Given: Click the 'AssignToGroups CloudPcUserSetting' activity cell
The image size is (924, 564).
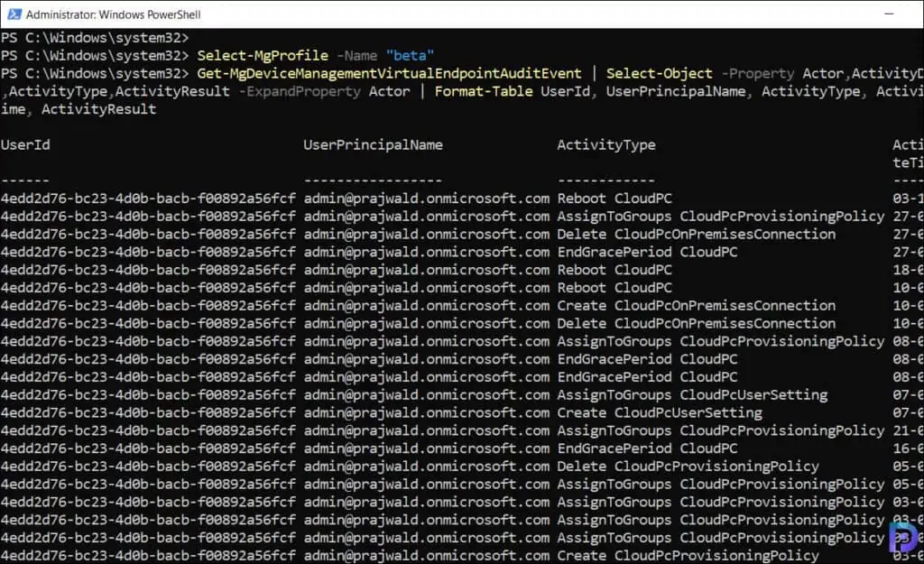Looking at the screenshot, I should click(x=692, y=395).
